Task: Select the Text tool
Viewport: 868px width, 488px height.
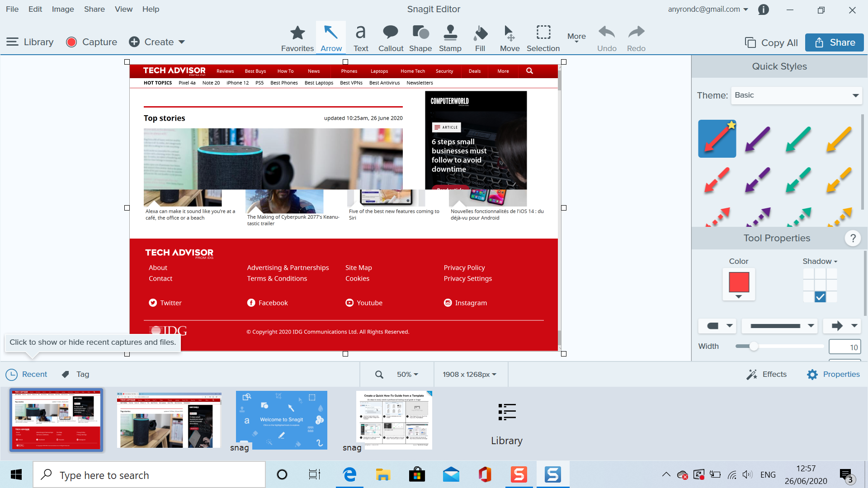Action: [361, 38]
